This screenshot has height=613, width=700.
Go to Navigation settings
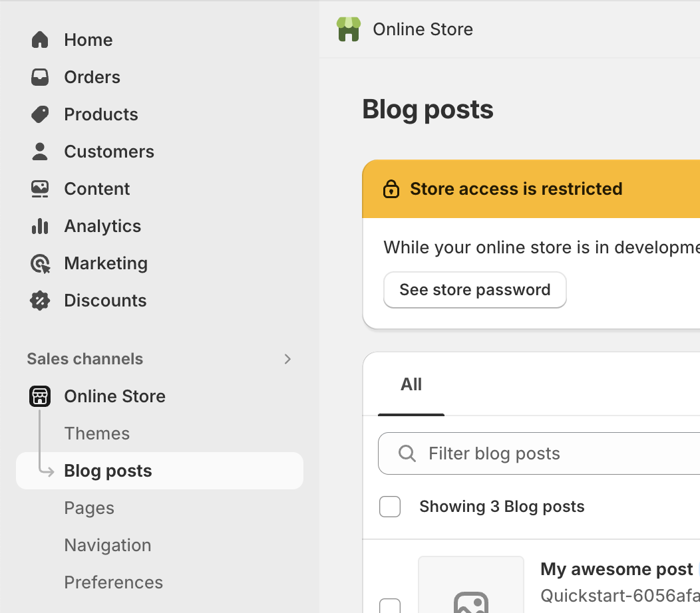[108, 545]
